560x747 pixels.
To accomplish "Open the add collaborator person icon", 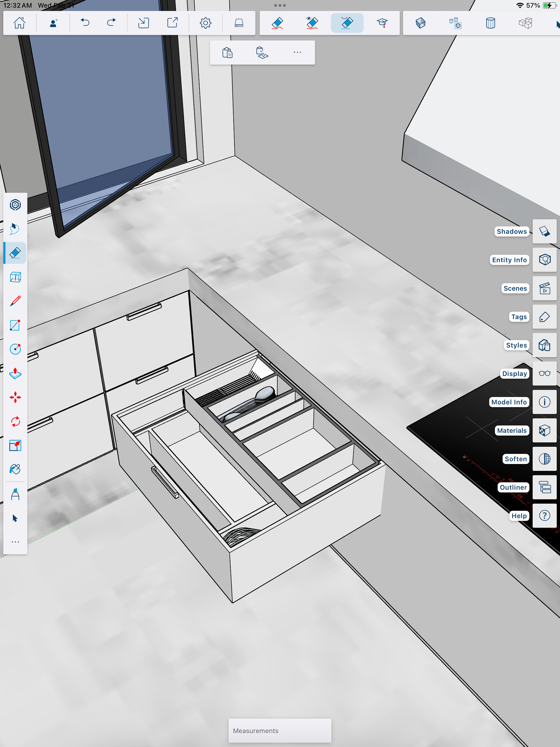I will pos(53,23).
